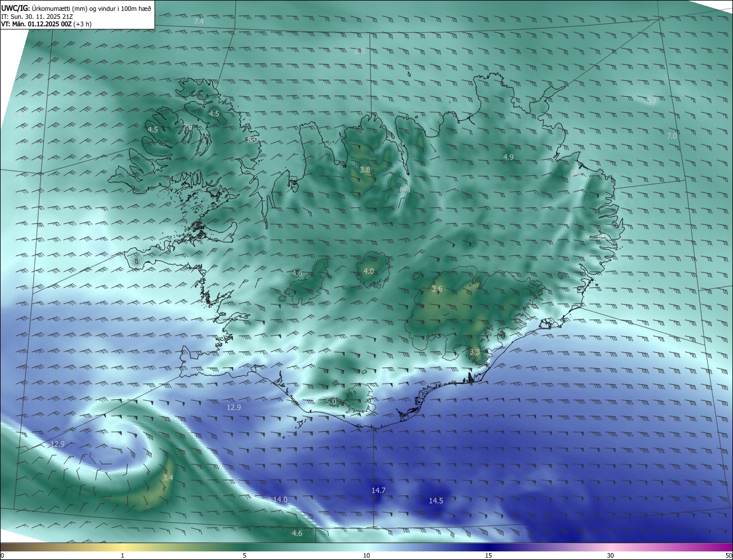Click the 15 label on the color scale
733x560 pixels.
click(488, 555)
